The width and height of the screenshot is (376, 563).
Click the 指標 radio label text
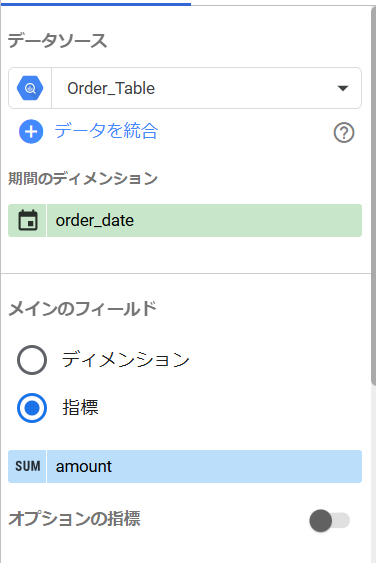click(x=80, y=408)
